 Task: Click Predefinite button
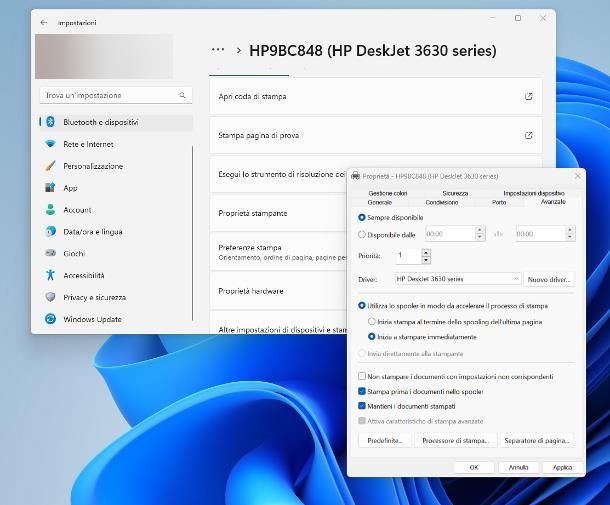click(x=385, y=440)
